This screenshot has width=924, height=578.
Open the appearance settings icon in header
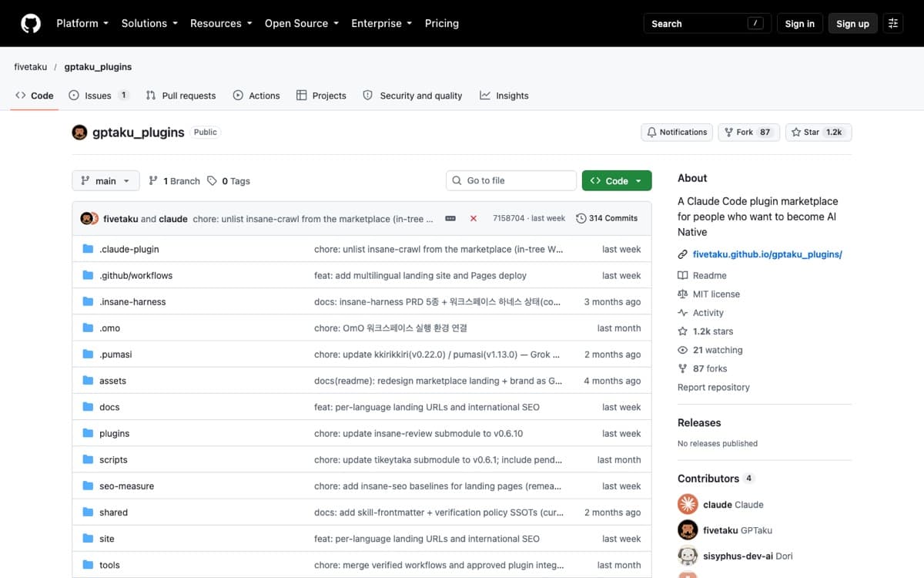coord(893,23)
